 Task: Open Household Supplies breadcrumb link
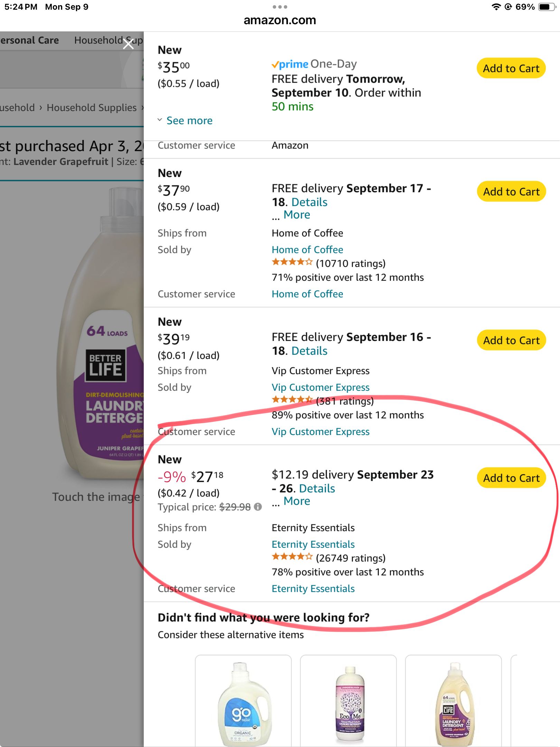coord(92,108)
